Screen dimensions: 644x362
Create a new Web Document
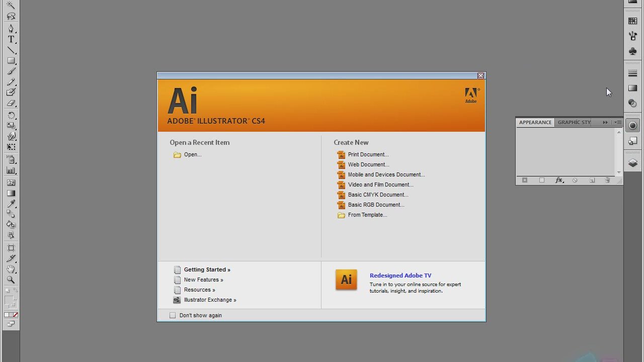tap(363, 164)
